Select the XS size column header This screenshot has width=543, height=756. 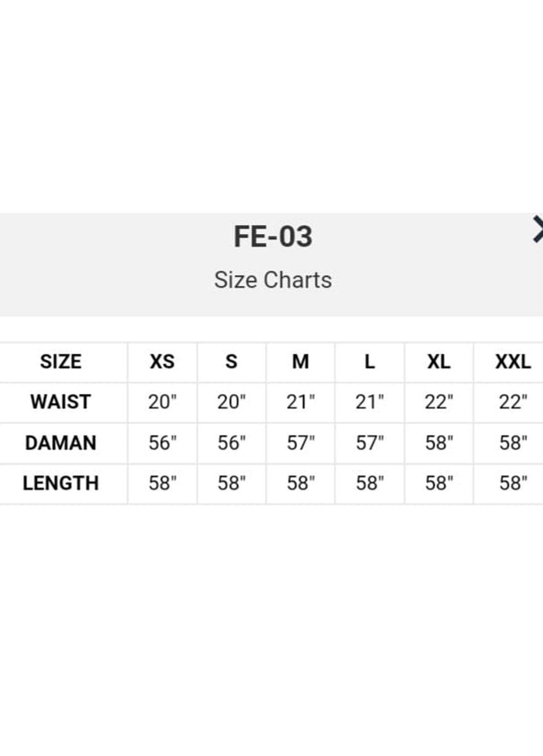[162, 362]
